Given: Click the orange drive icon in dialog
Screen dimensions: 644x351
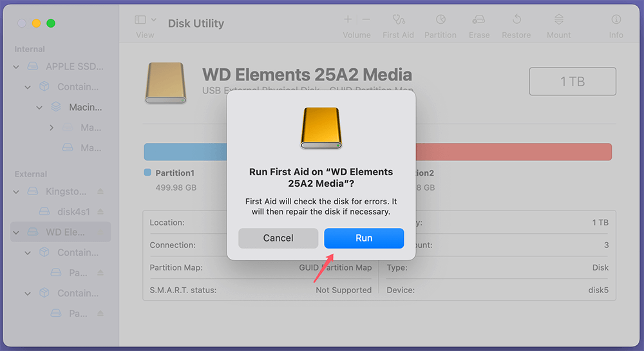Looking at the screenshot, I should pos(321,128).
